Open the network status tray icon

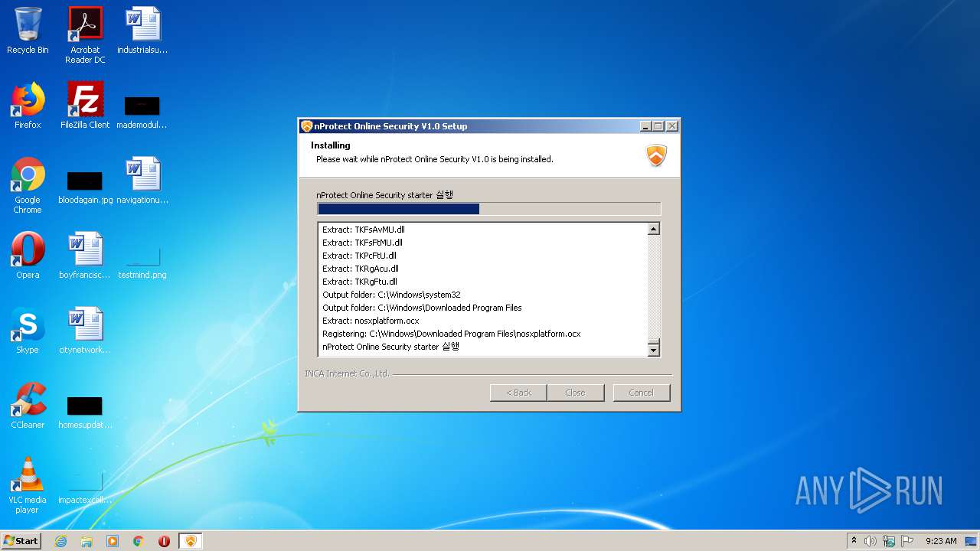(x=889, y=541)
